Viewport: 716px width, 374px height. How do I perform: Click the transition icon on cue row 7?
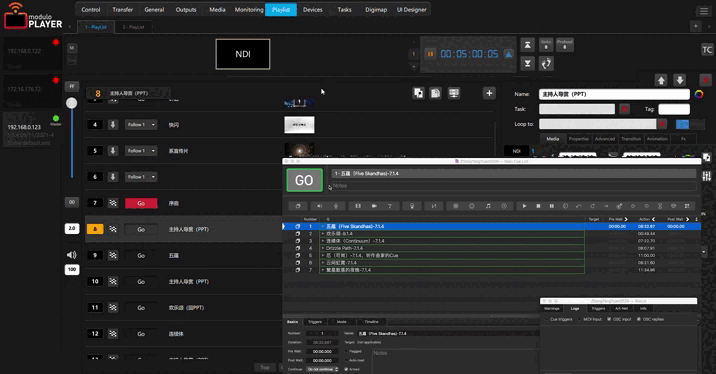click(x=113, y=203)
